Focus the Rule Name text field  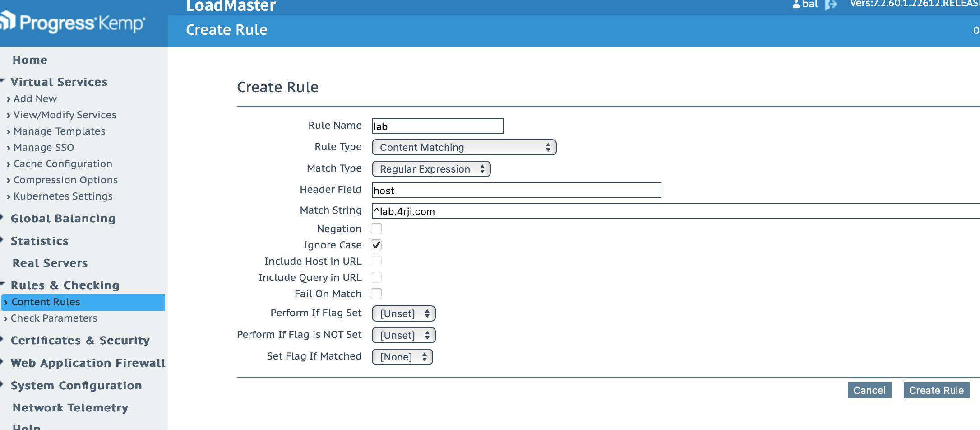coord(437,126)
